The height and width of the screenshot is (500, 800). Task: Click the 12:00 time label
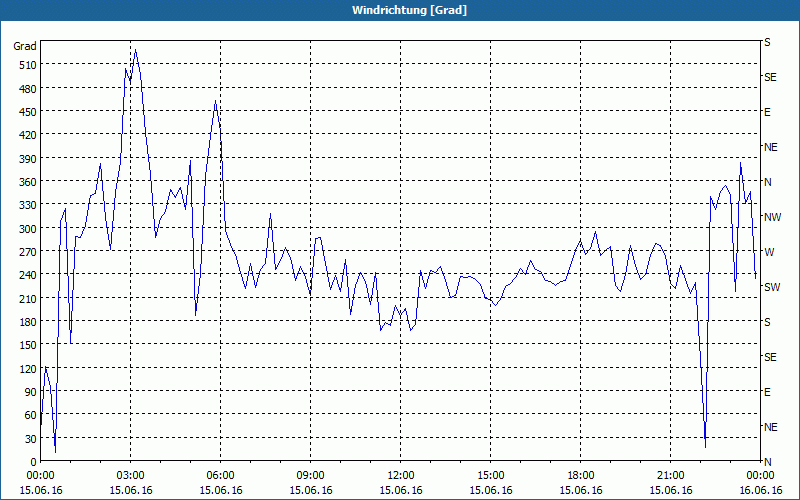click(401, 476)
